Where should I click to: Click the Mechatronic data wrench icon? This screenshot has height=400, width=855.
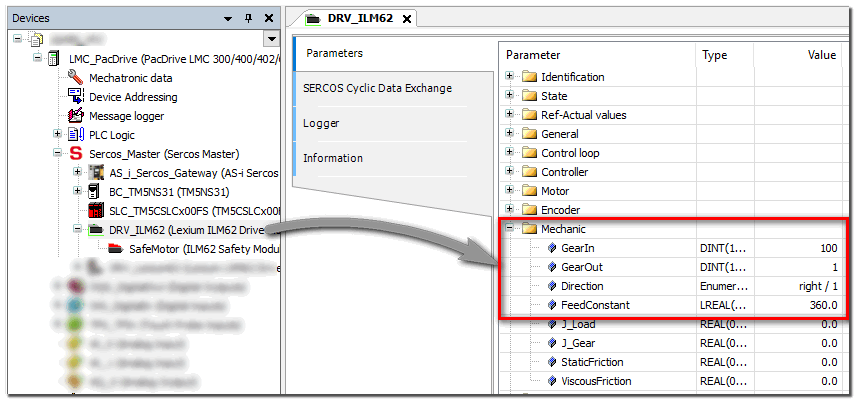click(x=75, y=78)
